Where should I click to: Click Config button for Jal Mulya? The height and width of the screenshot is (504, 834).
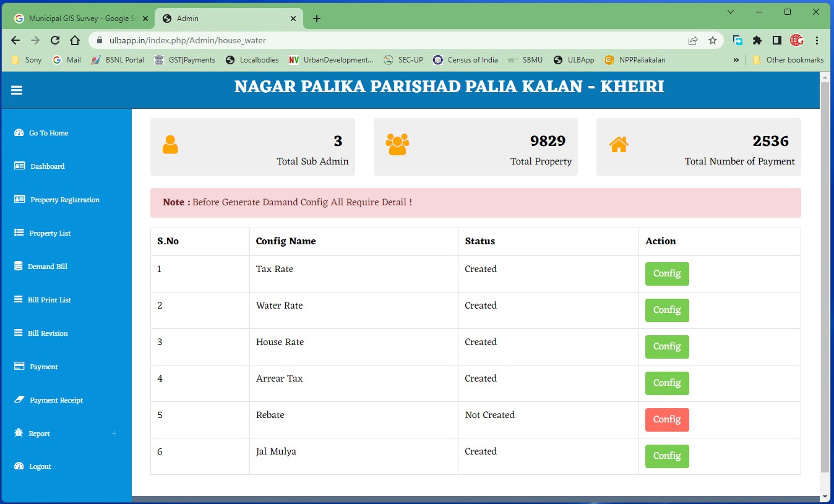[667, 456]
